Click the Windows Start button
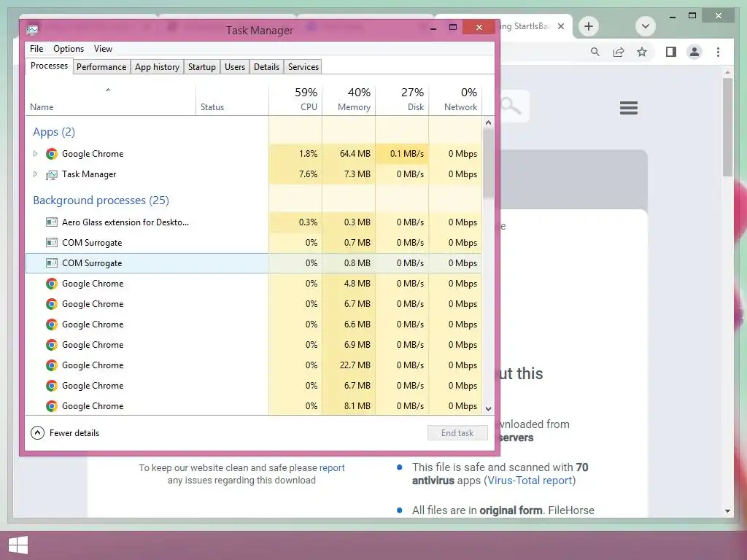 18,545
